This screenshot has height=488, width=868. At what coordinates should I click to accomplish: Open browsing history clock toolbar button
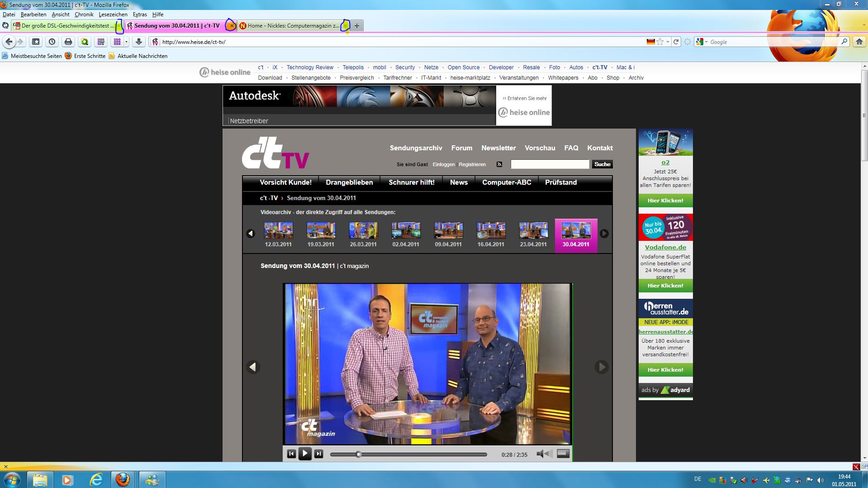tap(52, 42)
